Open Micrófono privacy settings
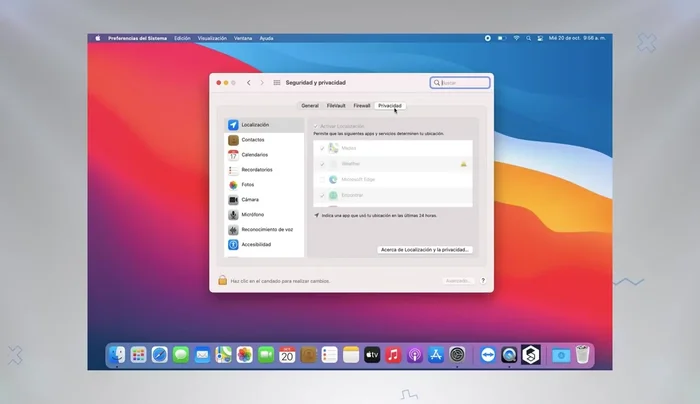Viewport: 700px width, 404px height. pos(252,214)
